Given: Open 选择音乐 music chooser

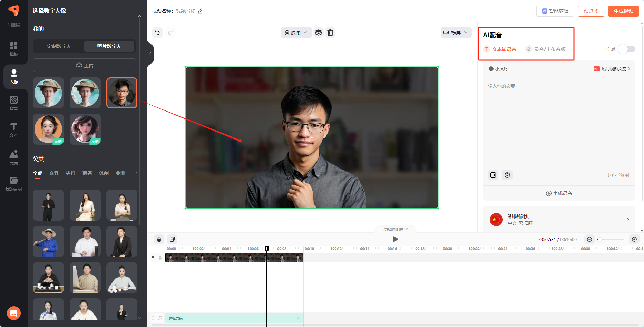Looking at the screenshot, I should 234,318.
